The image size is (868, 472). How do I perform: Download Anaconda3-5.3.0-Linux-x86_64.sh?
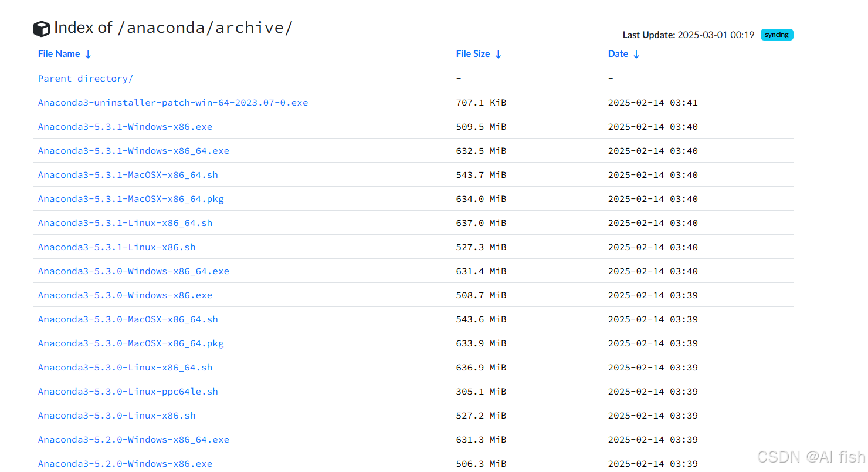126,368
